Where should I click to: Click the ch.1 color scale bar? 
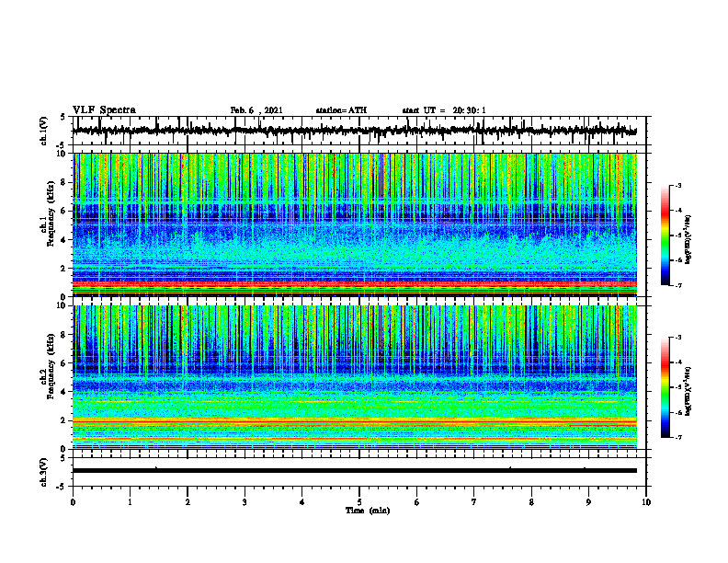tap(665, 236)
